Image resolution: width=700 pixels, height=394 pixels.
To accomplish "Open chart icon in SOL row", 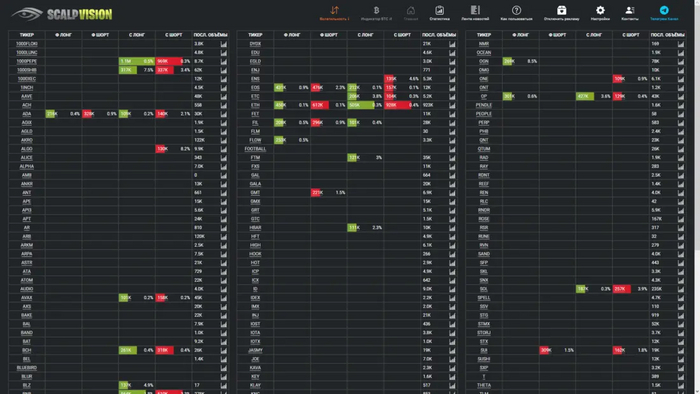I will [x=681, y=289].
